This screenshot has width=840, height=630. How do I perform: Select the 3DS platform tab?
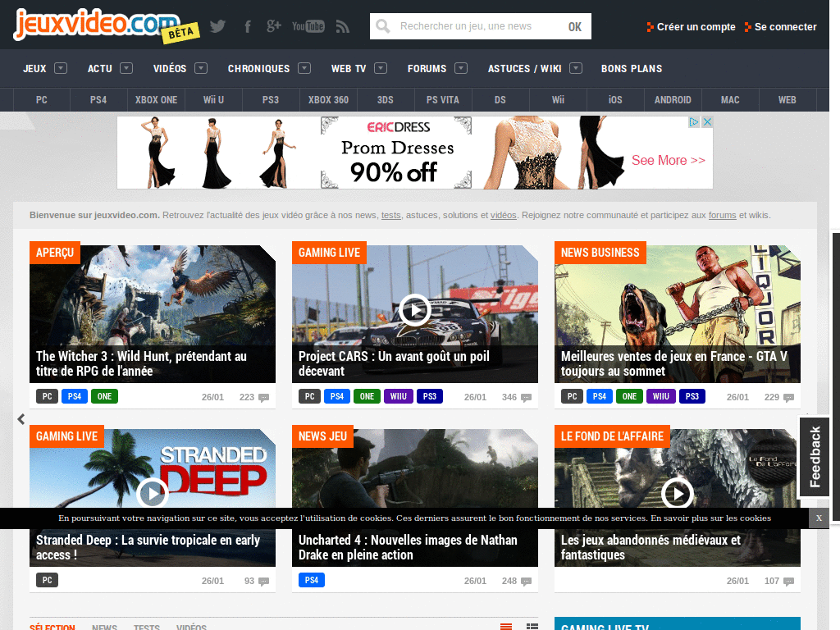click(x=386, y=99)
